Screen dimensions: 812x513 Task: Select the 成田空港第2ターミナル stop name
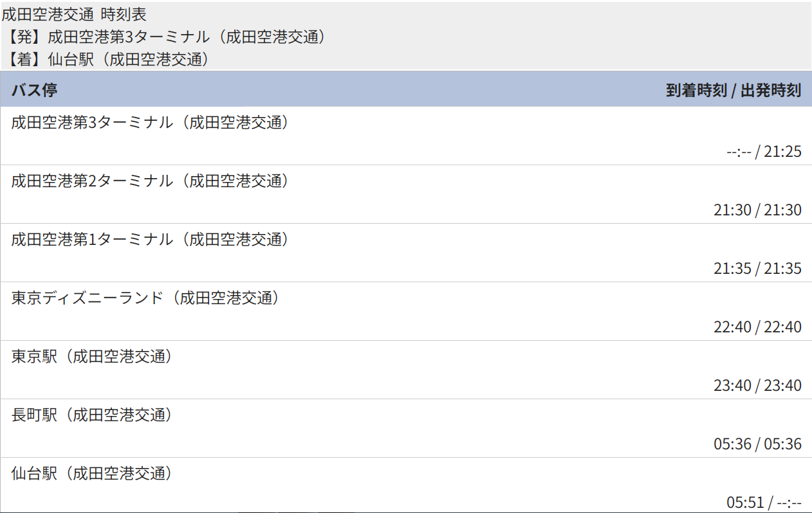click(x=149, y=181)
